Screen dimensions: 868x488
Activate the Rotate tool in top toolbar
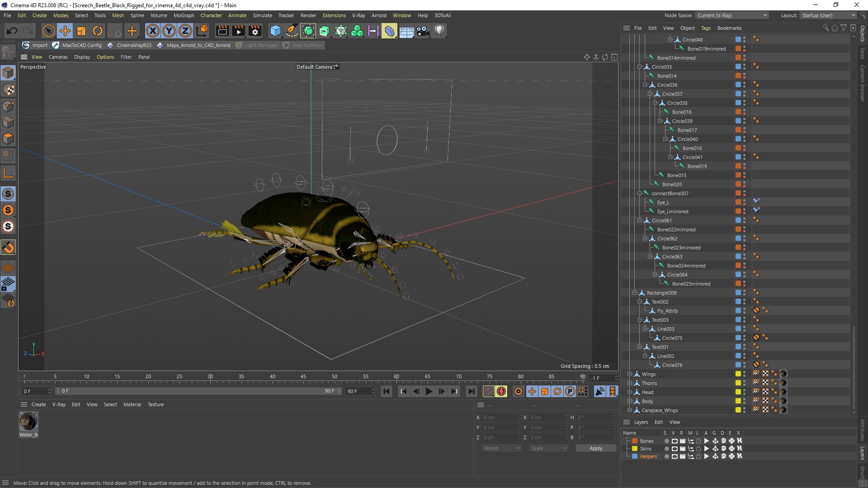pos(98,31)
